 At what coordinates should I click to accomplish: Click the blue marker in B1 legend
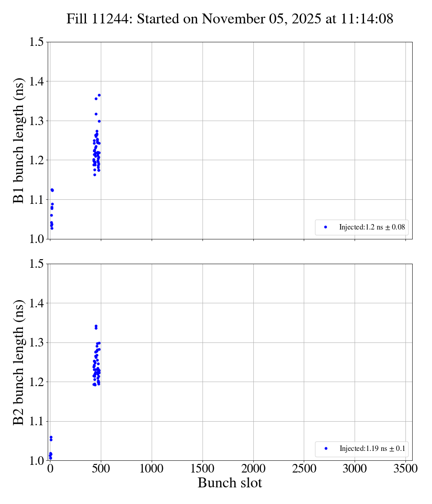tap(325, 227)
